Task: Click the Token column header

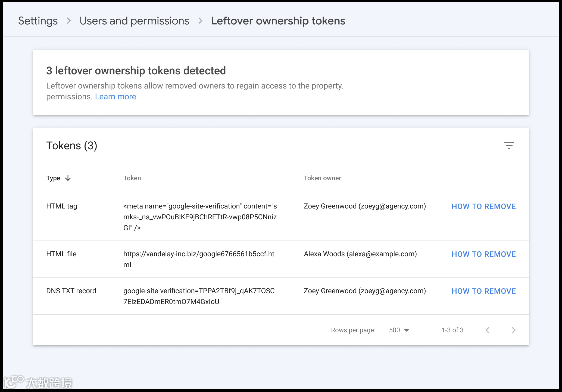Action: click(132, 178)
